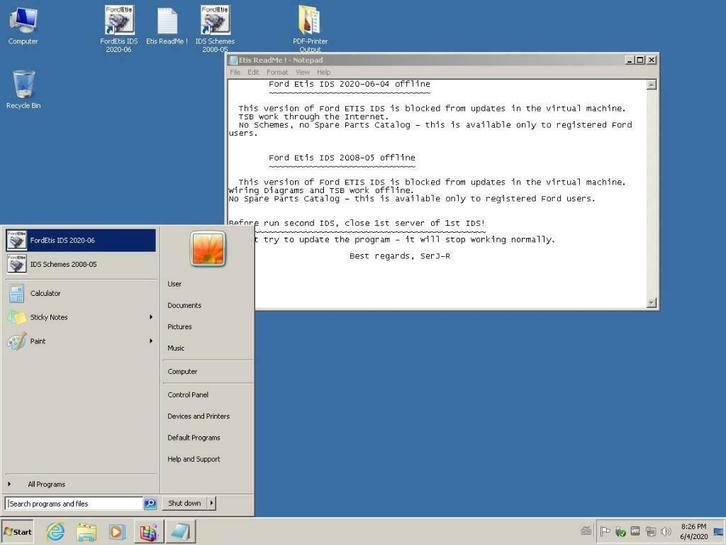Expand the Paint recent files arrow
The height and width of the screenshot is (545, 726).
tap(151, 341)
